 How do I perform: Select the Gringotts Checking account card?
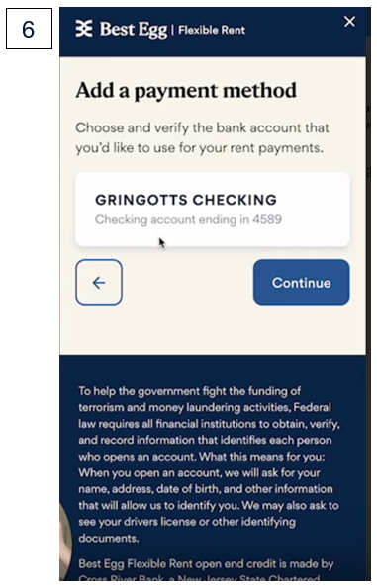(213, 210)
